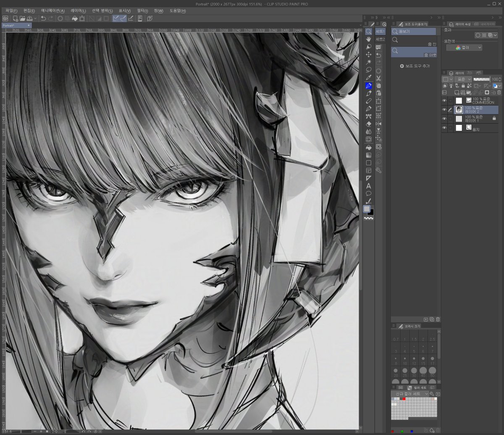Screen dimensions: 504x435
Task: Open the 편집(E) menu
Action: 29,11
